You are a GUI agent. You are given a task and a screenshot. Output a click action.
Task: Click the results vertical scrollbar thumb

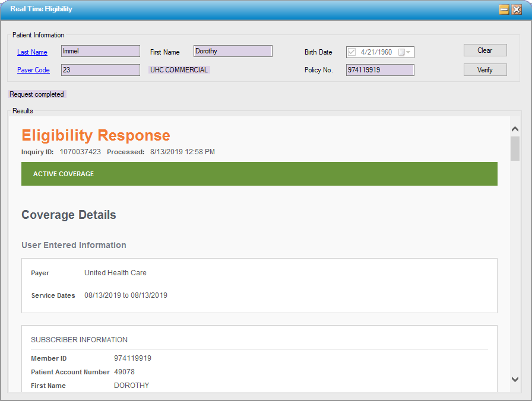point(515,148)
